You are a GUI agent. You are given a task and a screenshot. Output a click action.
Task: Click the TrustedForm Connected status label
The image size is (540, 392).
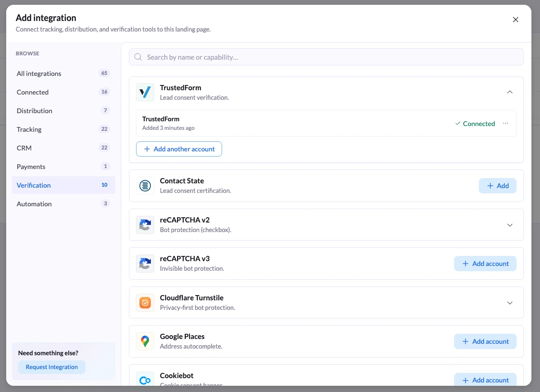click(x=475, y=123)
